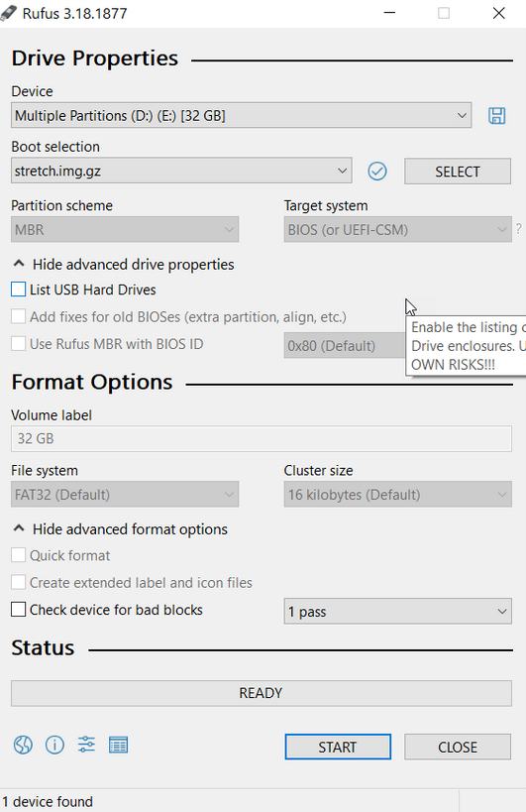The image size is (526, 812).
Task: Enable List USB Hard Drives checkbox
Action: pyautogui.click(x=18, y=289)
